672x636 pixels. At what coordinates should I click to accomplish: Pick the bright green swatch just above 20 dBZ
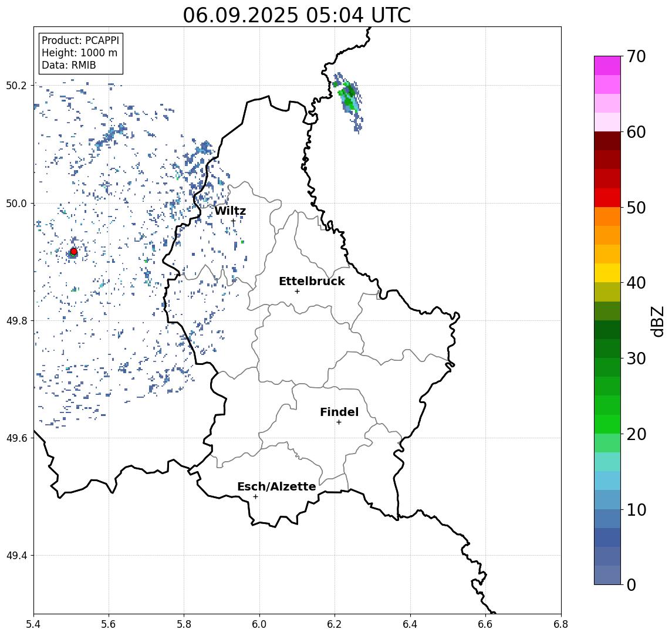tap(607, 424)
